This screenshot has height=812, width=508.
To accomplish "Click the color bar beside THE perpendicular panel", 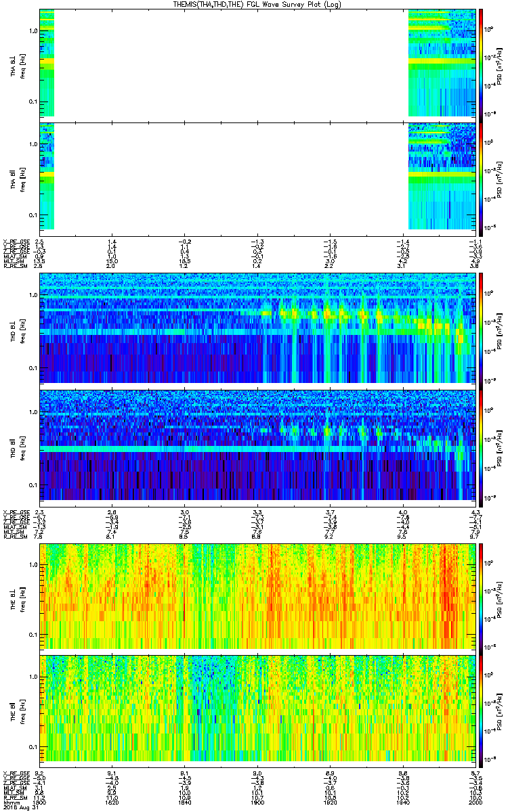I will 481,595.
